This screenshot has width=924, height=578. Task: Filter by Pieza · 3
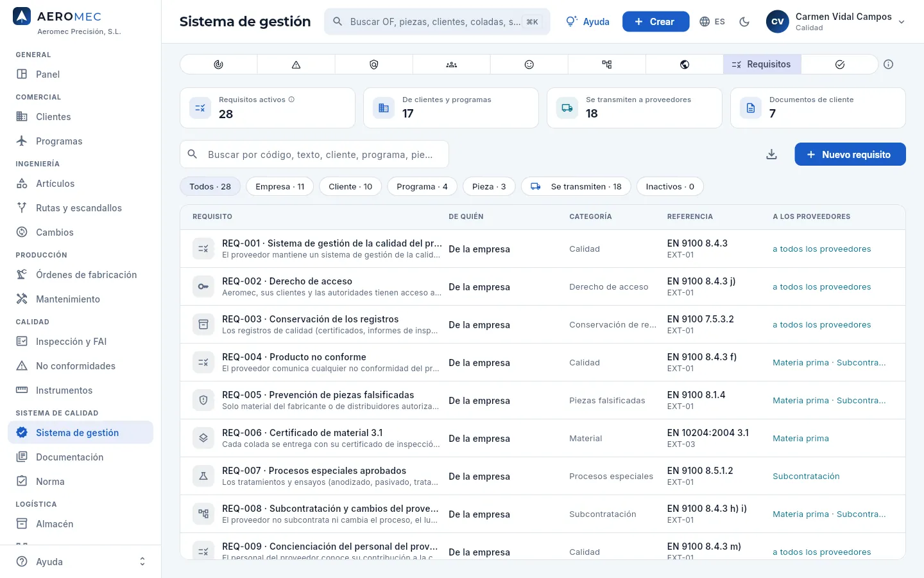tap(489, 187)
